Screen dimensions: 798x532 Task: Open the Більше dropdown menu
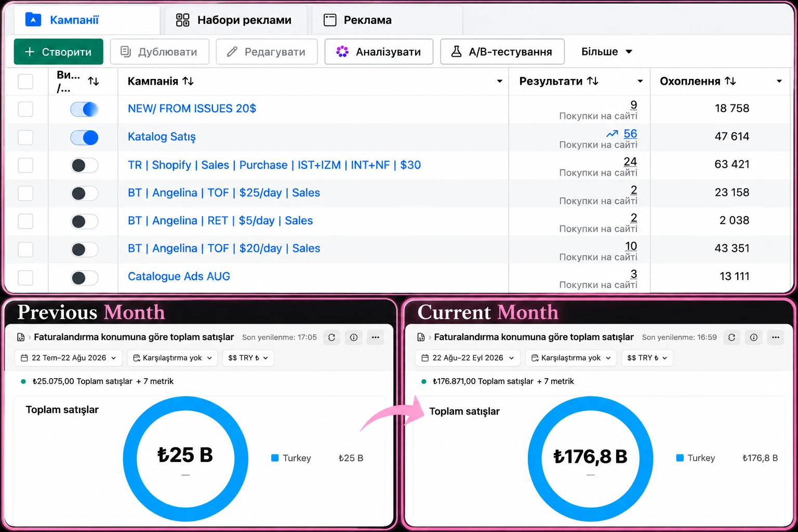click(606, 51)
